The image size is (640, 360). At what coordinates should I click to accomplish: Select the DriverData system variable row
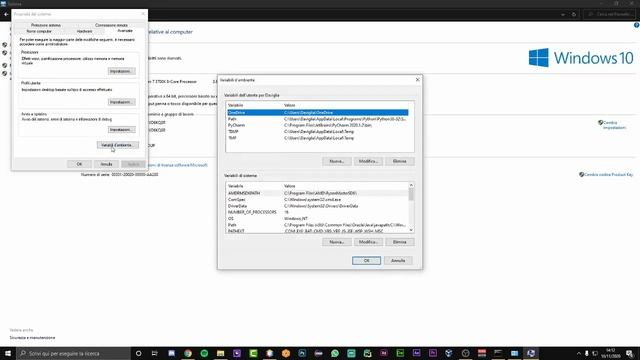click(318, 206)
